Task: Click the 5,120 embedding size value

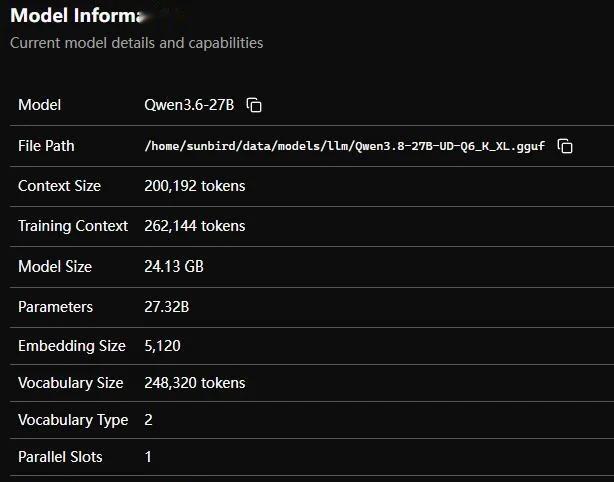Action: [162, 346]
